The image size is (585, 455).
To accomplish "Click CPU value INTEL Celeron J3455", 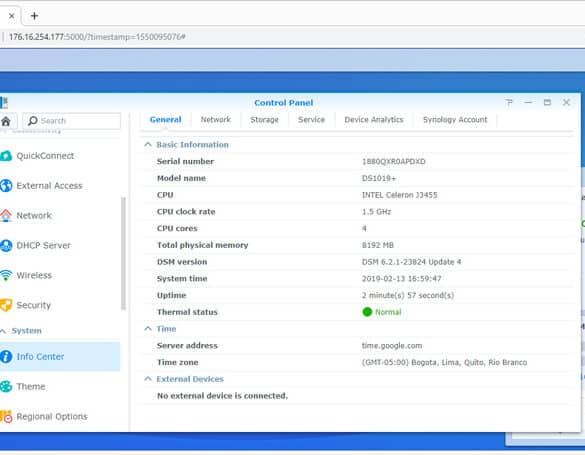I will click(400, 195).
